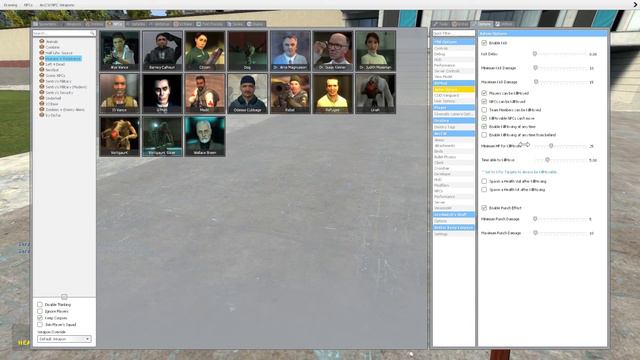The image size is (640, 360).
Task: Adjust Minimum Punch Damage slider
Action: pyautogui.click(x=535, y=219)
